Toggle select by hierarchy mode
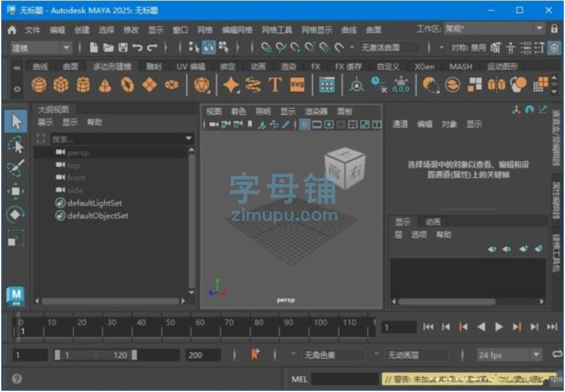This screenshot has width=565, height=392. pos(194,47)
